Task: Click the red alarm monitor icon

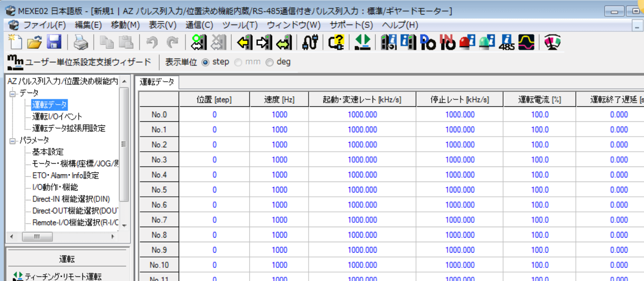Action: click(x=467, y=42)
